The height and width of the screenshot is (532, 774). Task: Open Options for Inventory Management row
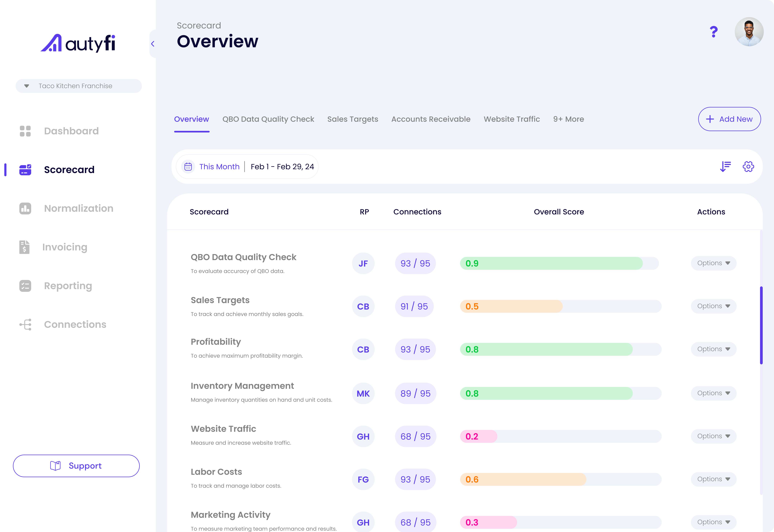pyautogui.click(x=714, y=393)
